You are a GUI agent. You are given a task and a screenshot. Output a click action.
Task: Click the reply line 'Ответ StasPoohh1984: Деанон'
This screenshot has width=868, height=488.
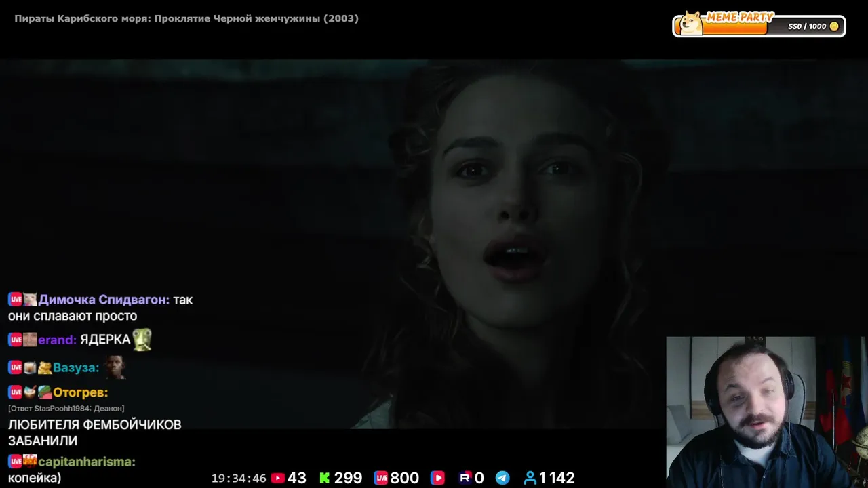click(66, 409)
